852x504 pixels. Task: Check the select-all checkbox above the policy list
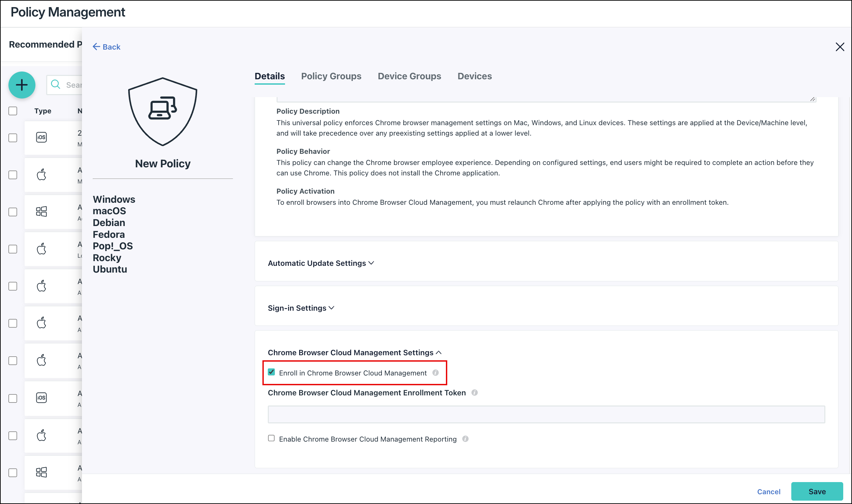click(x=12, y=110)
